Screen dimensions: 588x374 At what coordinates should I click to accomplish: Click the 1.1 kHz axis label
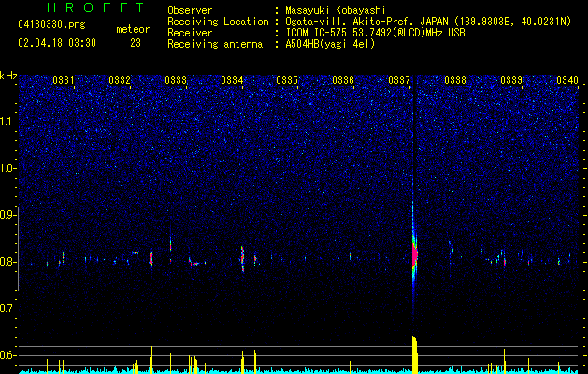coord(8,122)
